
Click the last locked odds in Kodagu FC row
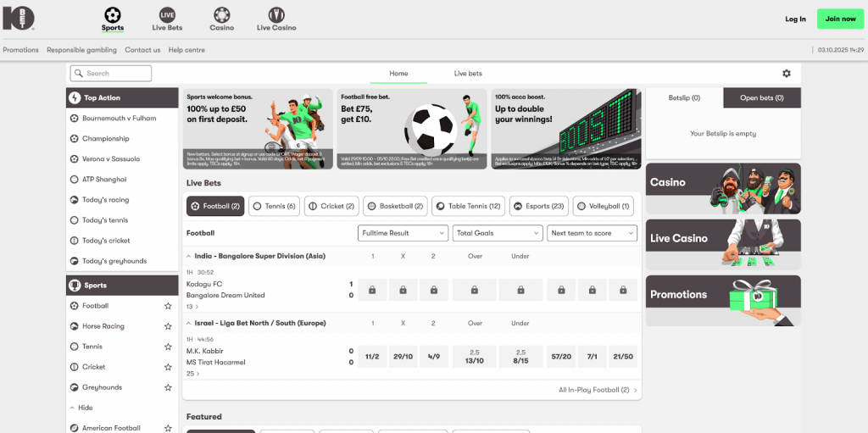click(x=623, y=290)
